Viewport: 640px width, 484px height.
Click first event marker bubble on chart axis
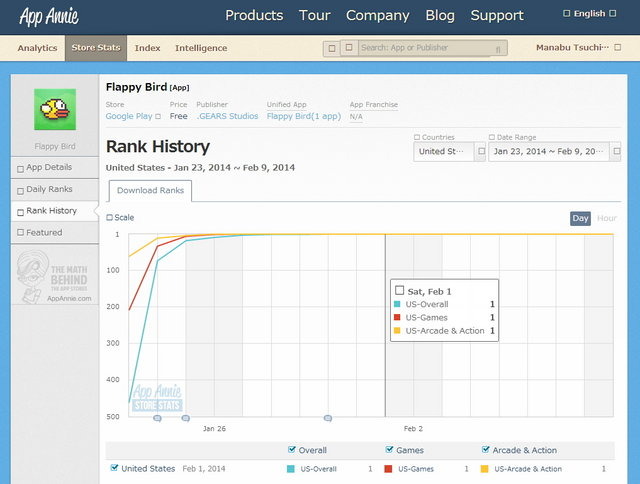click(x=157, y=418)
